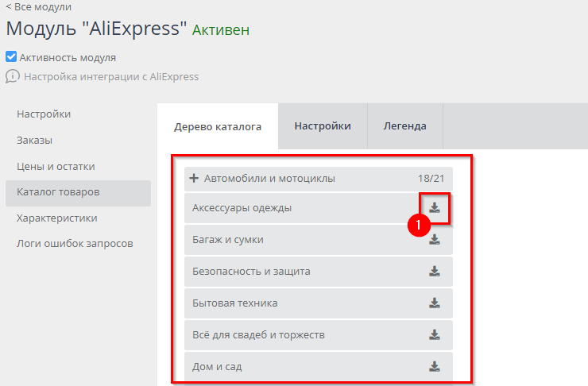Select Дом и сад category row
Viewport: 588px width, 386px height.
coord(319,367)
